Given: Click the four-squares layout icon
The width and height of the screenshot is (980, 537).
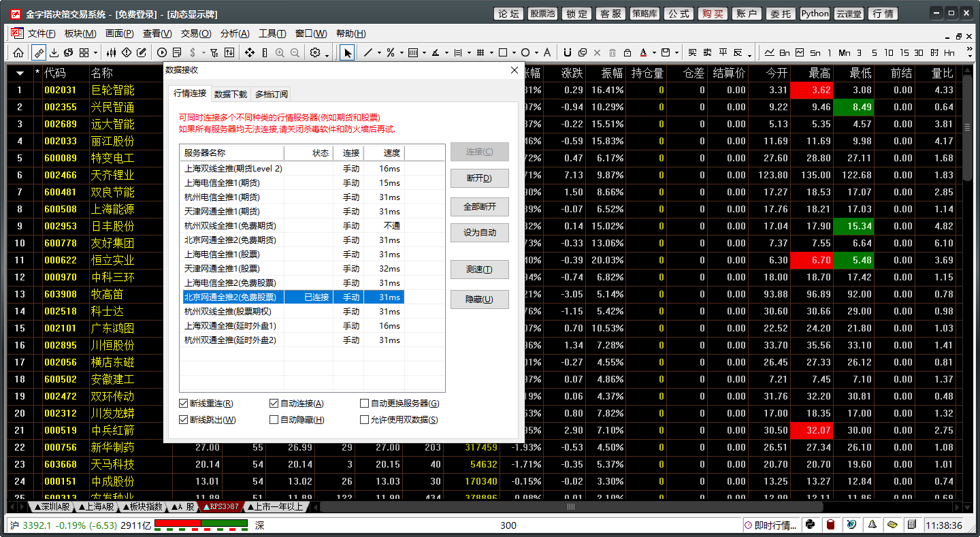Looking at the screenshot, I should coord(84,52).
